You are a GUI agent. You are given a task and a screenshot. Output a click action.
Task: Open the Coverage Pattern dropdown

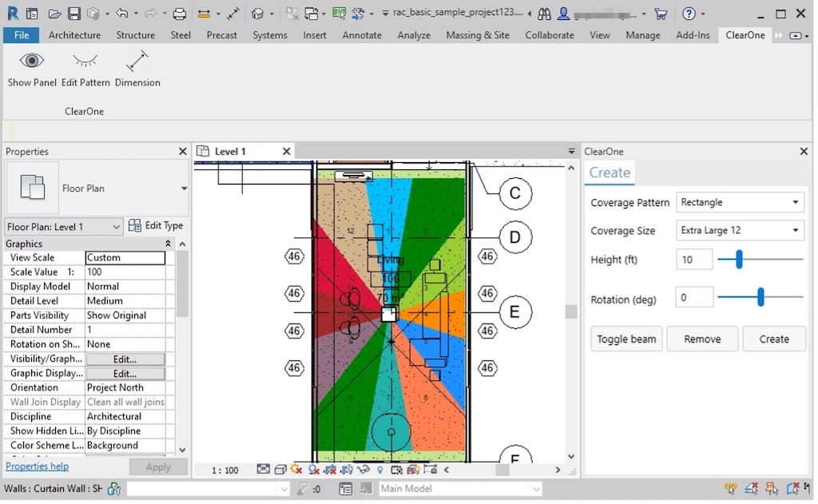[x=740, y=203]
